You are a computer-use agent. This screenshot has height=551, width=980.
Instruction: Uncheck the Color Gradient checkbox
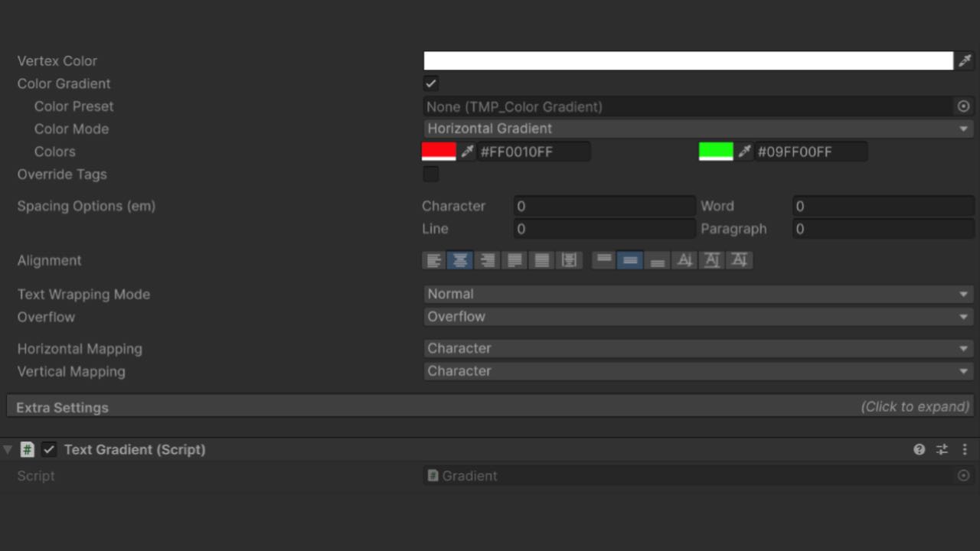tap(430, 83)
